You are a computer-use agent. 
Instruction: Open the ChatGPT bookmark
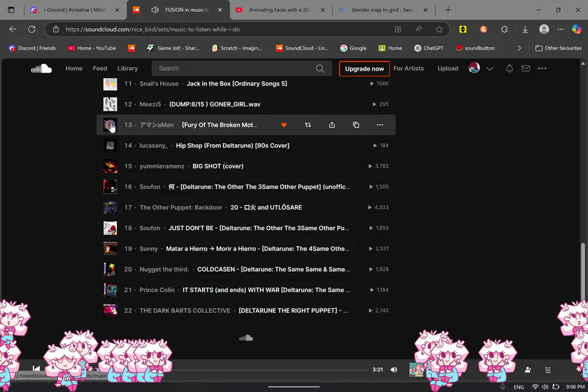(429, 48)
